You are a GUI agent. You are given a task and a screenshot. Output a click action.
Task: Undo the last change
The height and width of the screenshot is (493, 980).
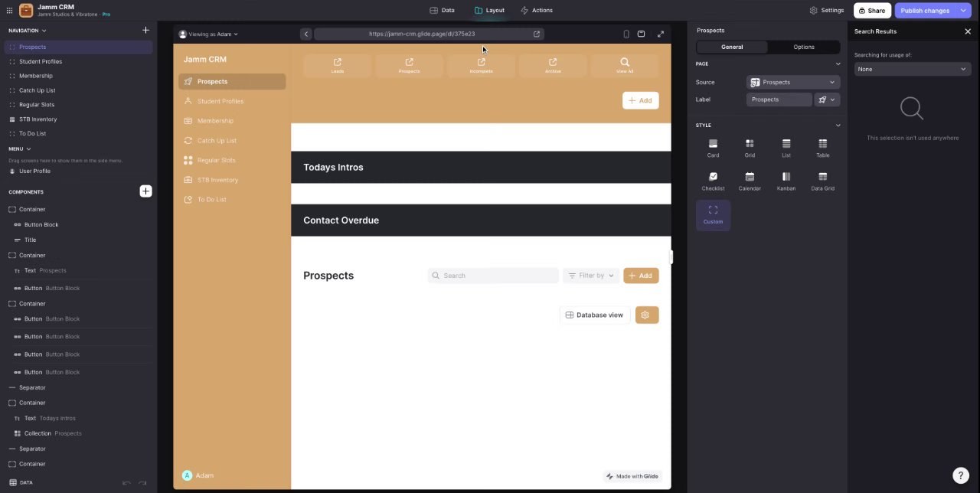[126, 483]
